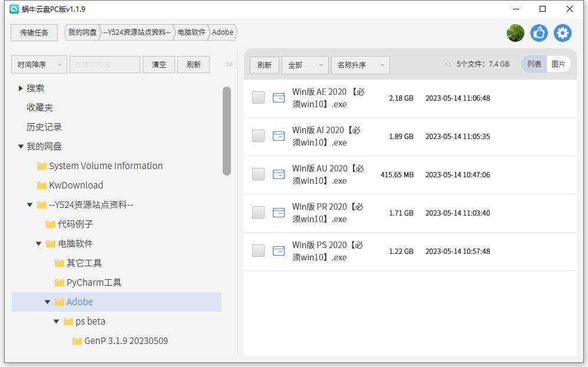
Task: Click file icon of Win版 AU 2020
Action: click(279, 174)
